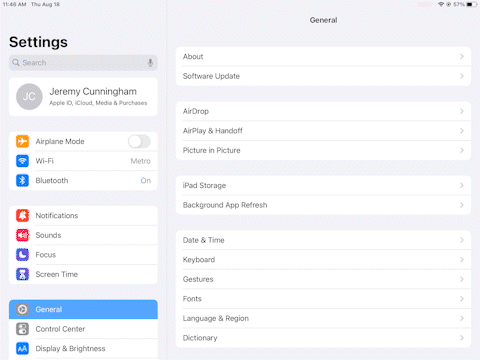Tap the Metro network name

pos(140,161)
